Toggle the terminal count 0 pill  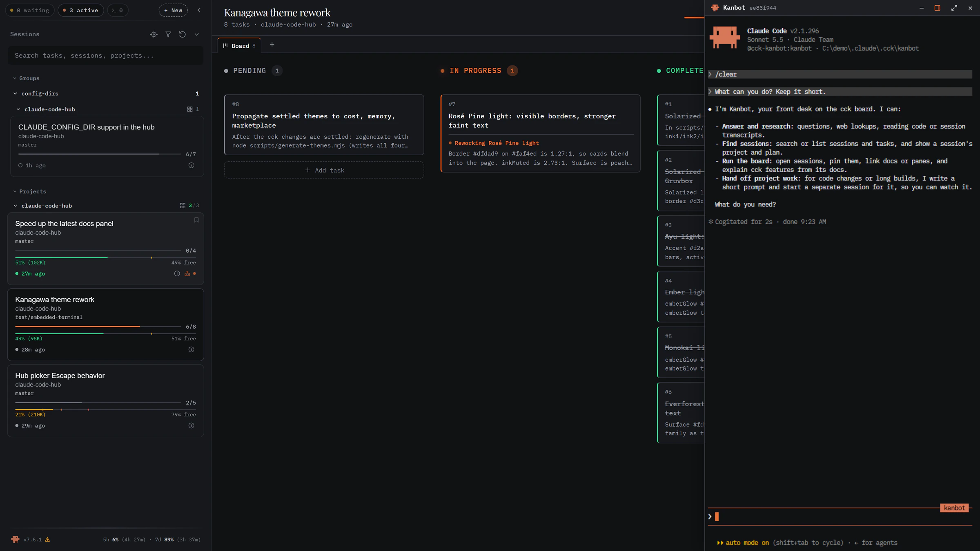point(118,10)
